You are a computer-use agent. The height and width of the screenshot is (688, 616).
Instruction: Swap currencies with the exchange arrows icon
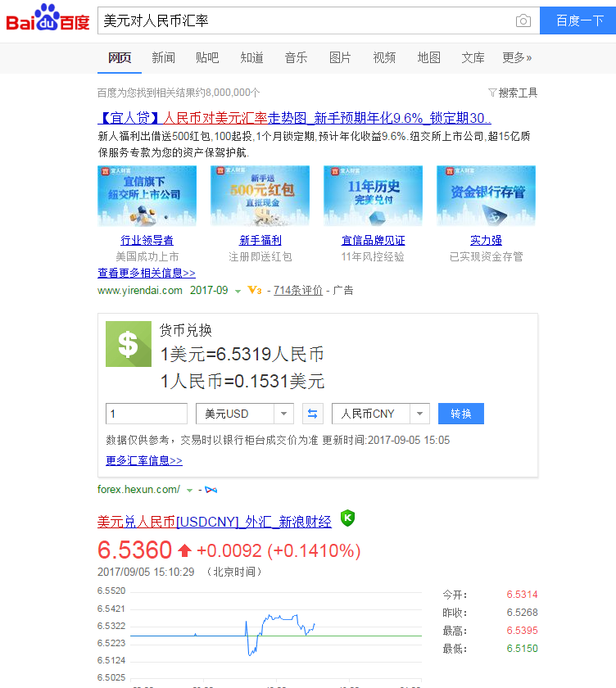(313, 414)
